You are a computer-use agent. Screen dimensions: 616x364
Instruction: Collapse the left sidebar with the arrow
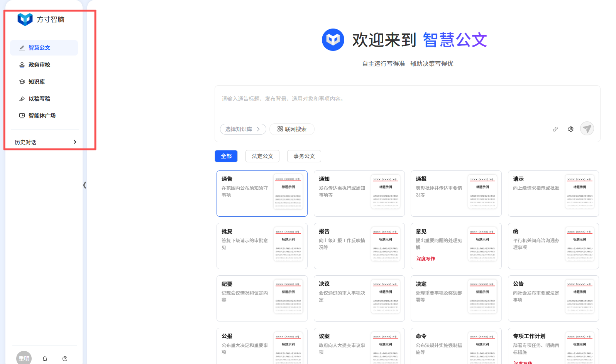[85, 185]
